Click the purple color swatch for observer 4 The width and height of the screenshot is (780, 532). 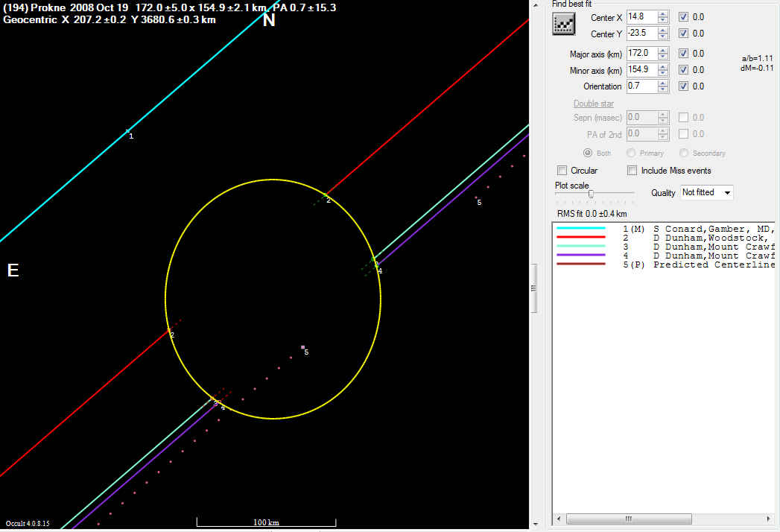point(581,256)
